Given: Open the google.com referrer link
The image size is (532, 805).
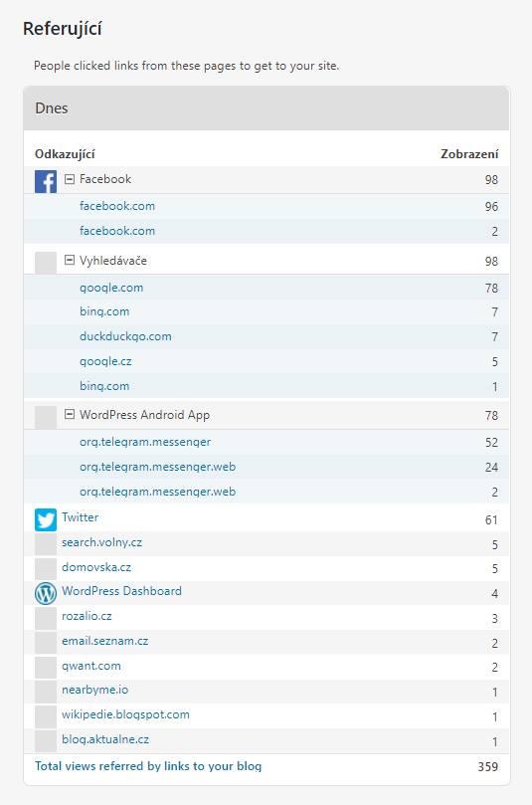Looking at the screenshot, I should coord(111,288).
